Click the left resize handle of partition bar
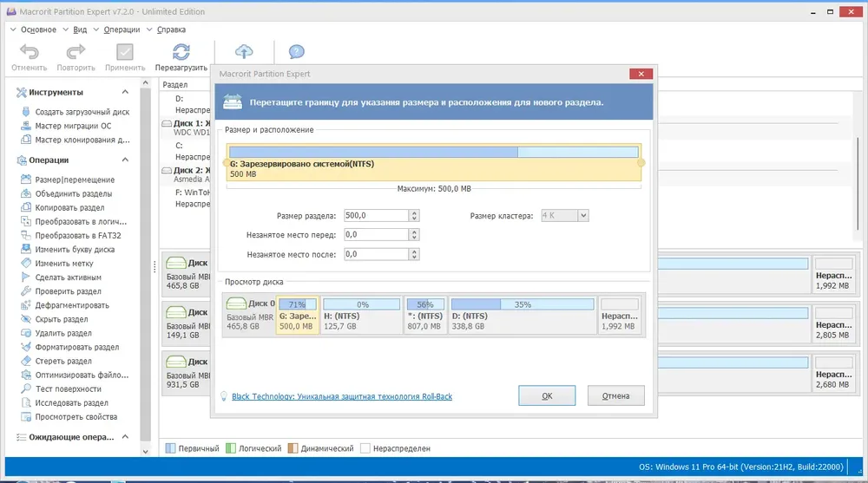The height and width of the screenshot is (483, 868). pos(226,163)
